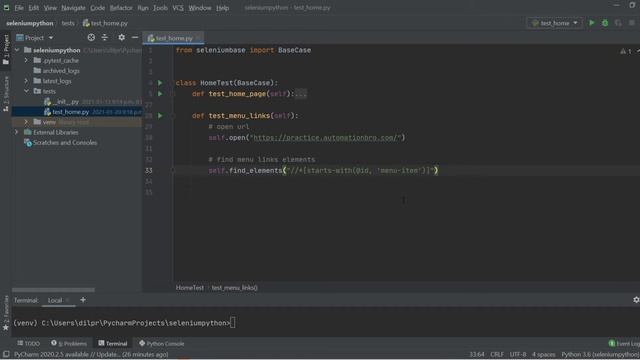Click tool windows quick access icon

click(6, 354)
